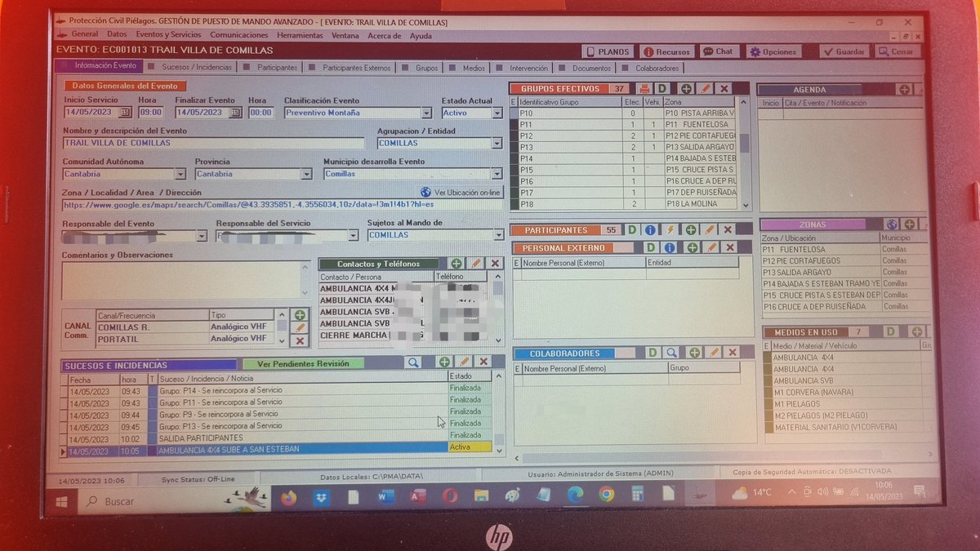Click the lightning bolt icon in Participantes

[x=670, y=230]
